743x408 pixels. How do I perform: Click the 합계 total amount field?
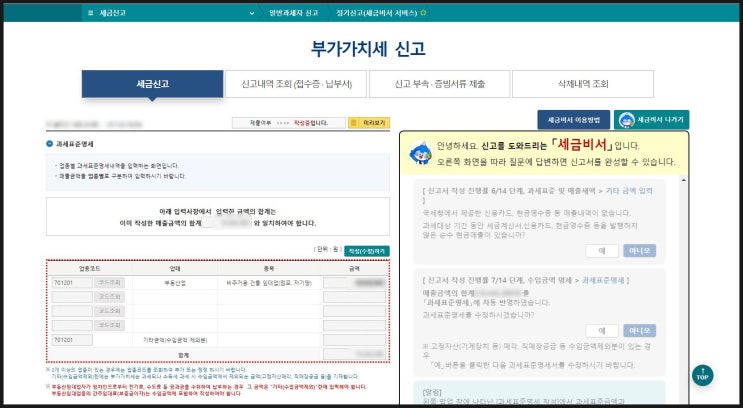pyautogui.click(x=354, y=354)
